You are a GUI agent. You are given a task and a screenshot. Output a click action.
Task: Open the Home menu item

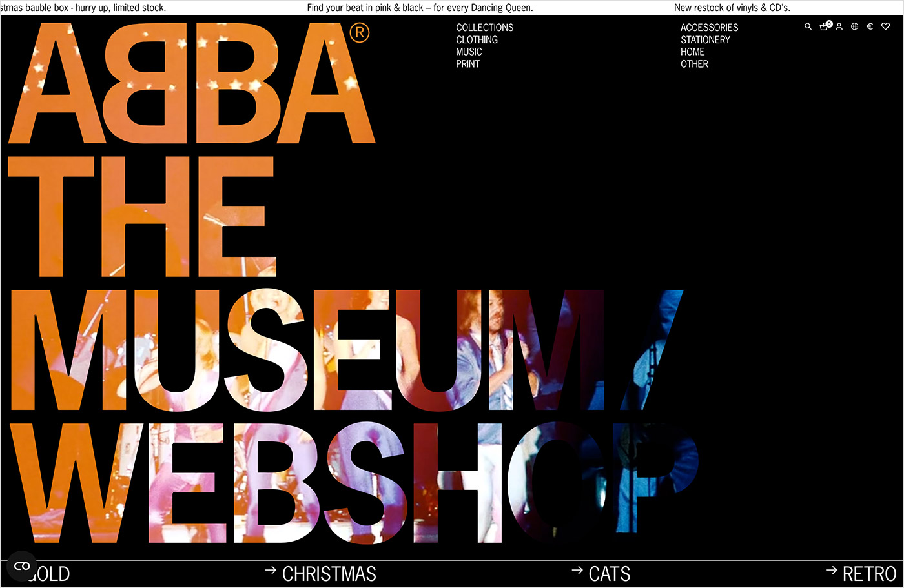point(692,52)
